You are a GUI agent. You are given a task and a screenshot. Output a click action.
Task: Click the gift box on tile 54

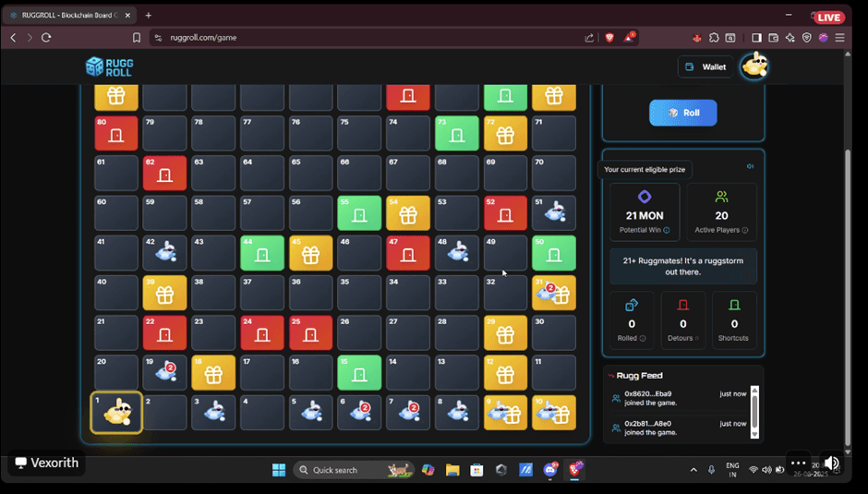(x=408, y=213)
